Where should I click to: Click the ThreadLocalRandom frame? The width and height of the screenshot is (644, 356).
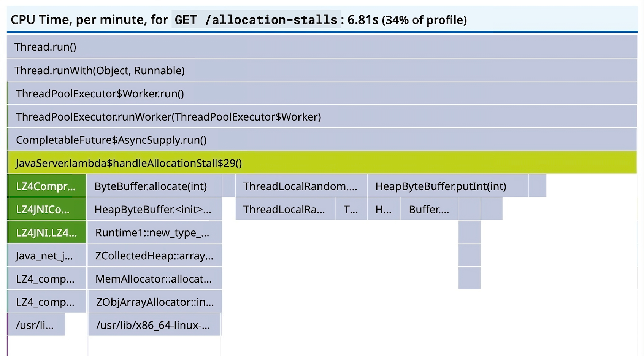coord(300,186)
